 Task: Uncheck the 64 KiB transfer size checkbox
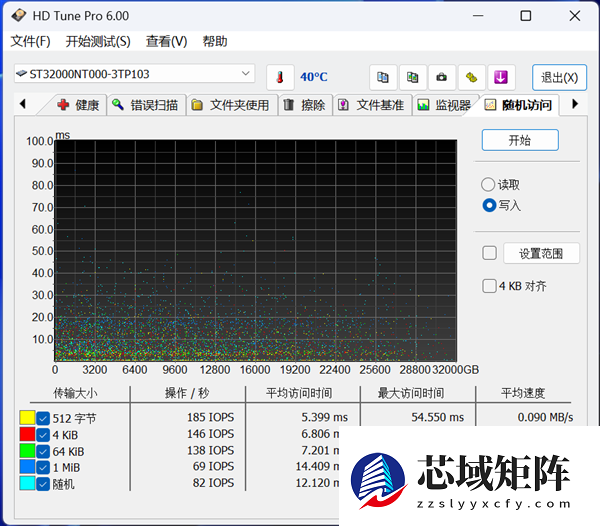(43, 451)
